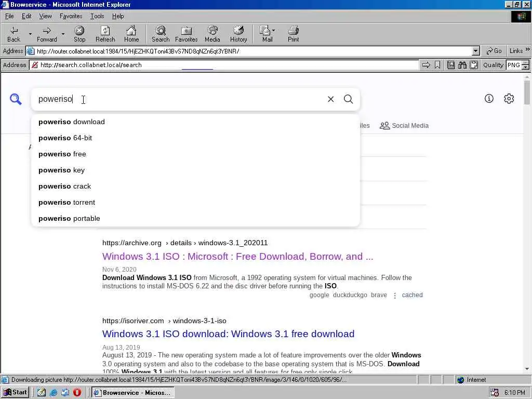Clear the search box with X

pyautogui.click(x=331, y=99)
